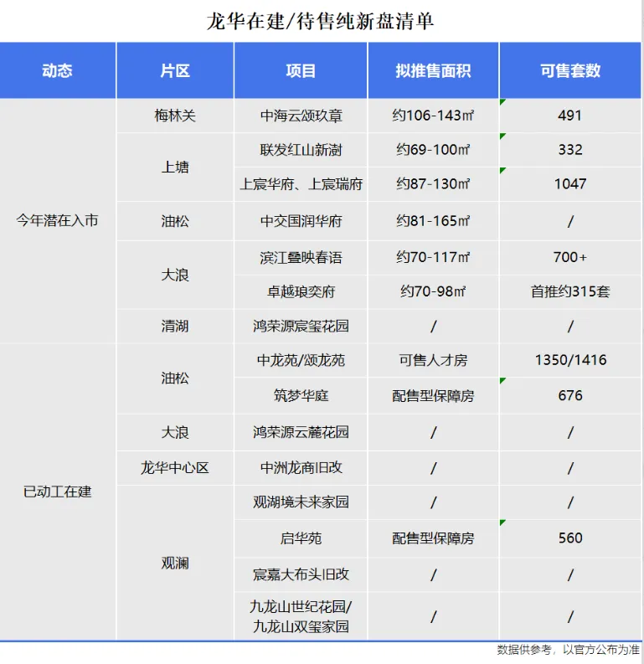Click the 首推约315套 cell
This screenshot has width=644, height=664.
[570, 291]
